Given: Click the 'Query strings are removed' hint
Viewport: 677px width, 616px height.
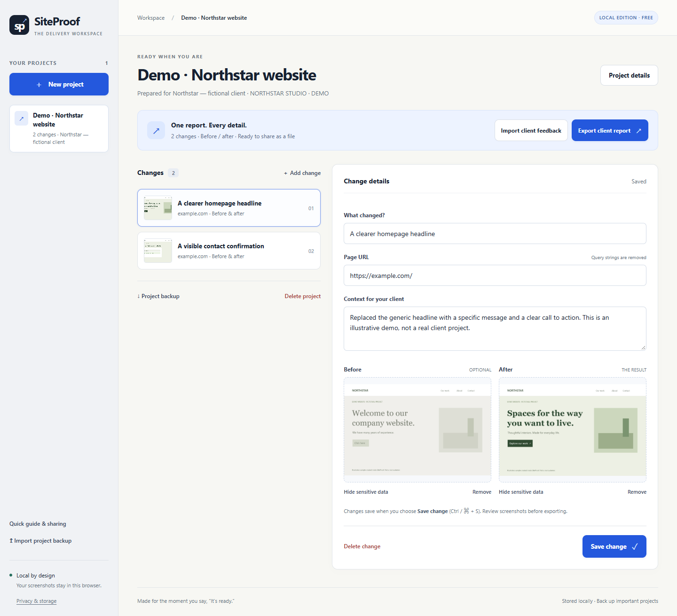Looking at the screenshot, I should point(619,258).
